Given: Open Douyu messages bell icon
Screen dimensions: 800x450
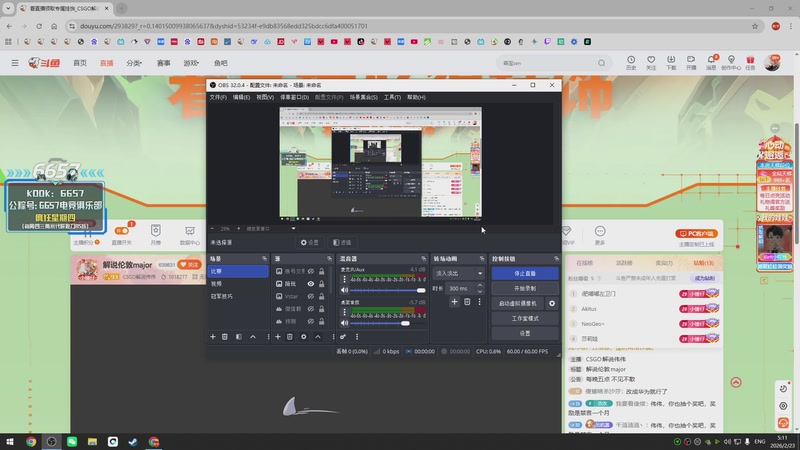Looking at the screenshot, I should pos(711,63).
